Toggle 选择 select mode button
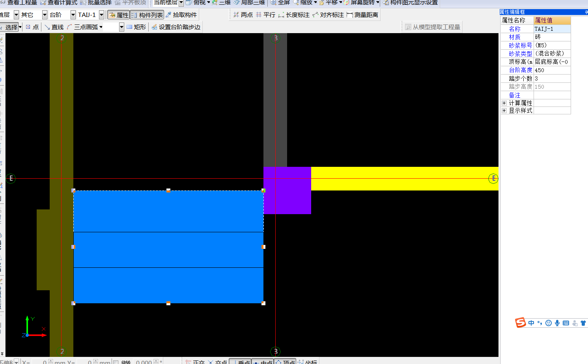 [9, 27]
